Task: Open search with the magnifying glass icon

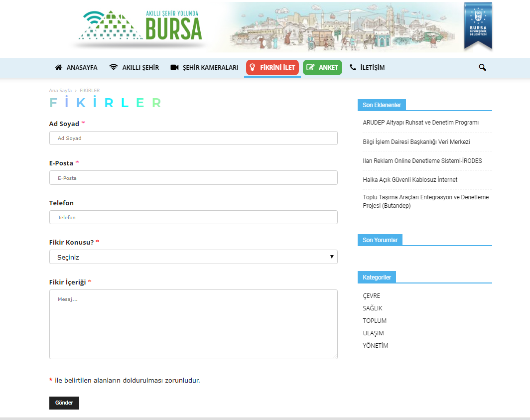Action: (x=482, y=67)
